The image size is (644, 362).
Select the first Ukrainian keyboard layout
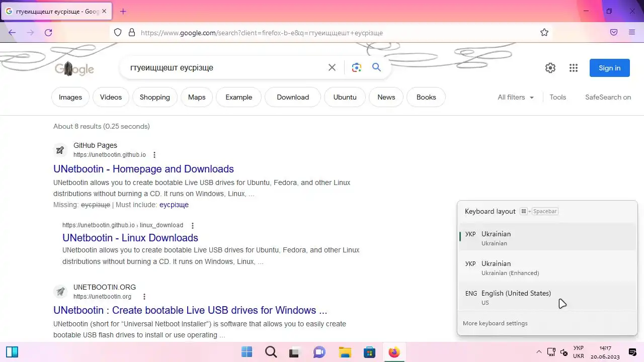click(x=547, y=238)
